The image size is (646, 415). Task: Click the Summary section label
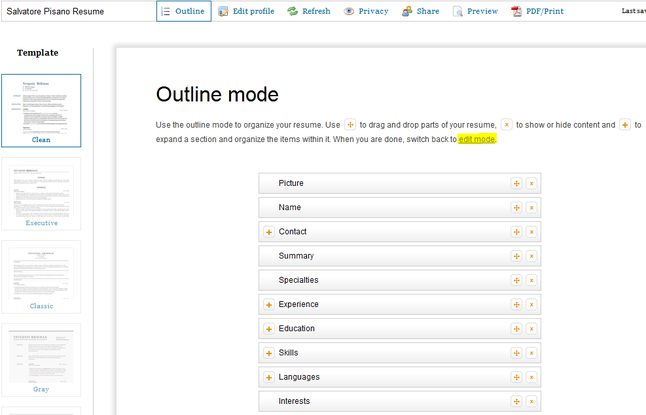pyautogui.click(x=296, y=256)
